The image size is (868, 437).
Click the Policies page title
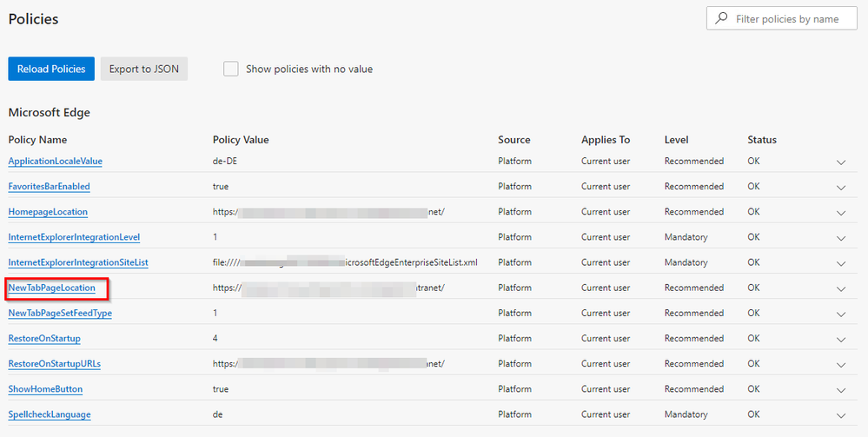(33, 19)
